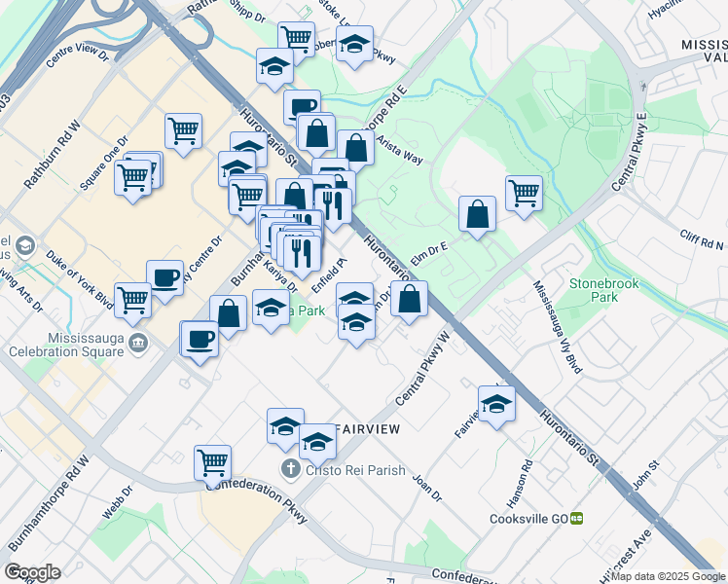The image size is (728, 584).
Task: Click the Square One Dr label
Action: tap(103, 164)
